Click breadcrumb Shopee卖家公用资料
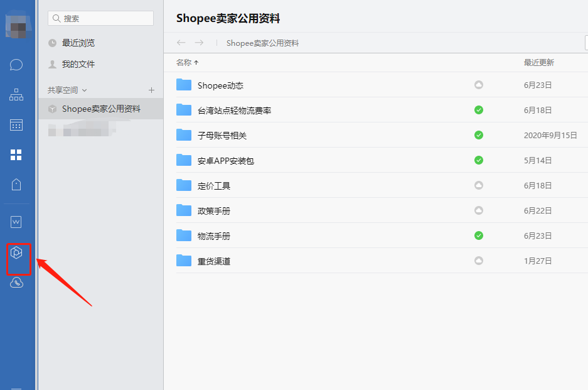The width and height of the screenshot is (588, 390). point(262,43)
